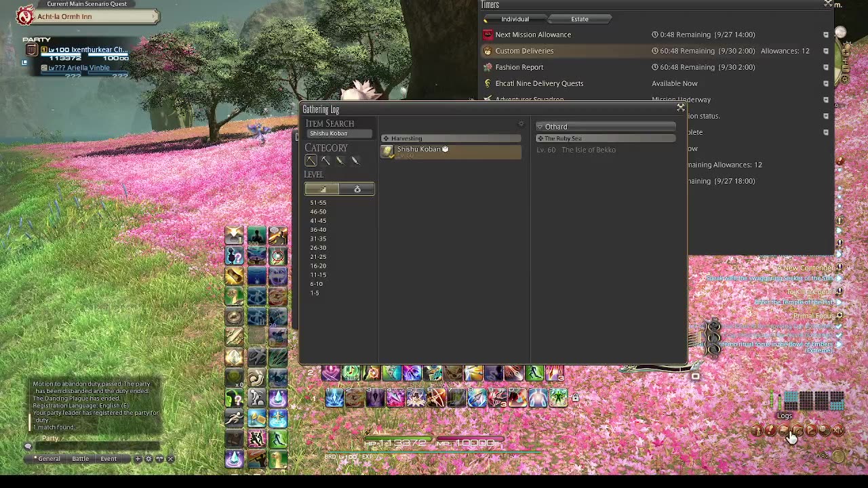This screenshot has height=488, width=868.
Task: Select the third Category tool icon
Action: click(340, 161)
